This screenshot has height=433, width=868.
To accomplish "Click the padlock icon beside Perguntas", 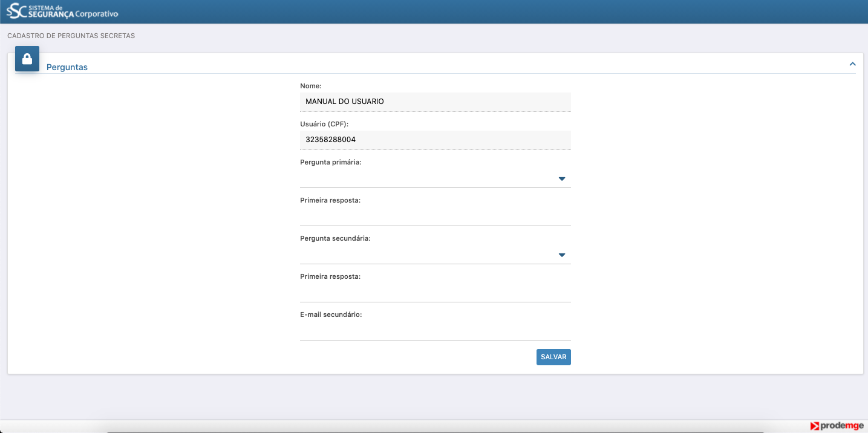I will click(27, 59).
